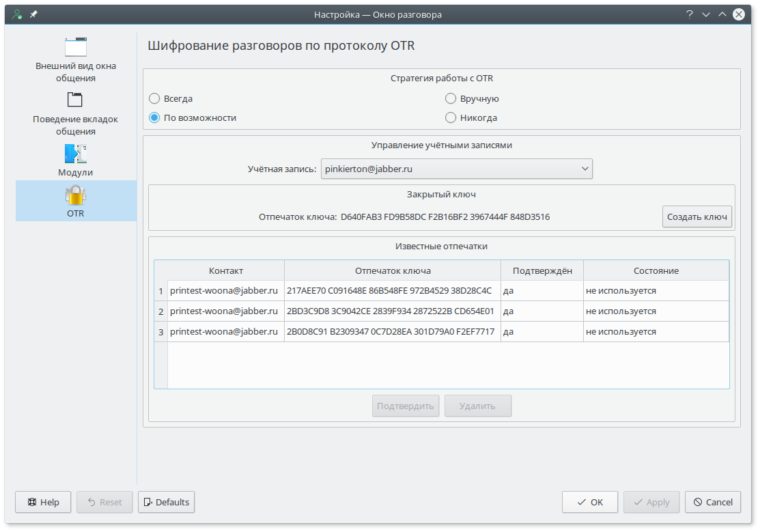This screenshot has width=760, height=532.
Task: Click the Defaults button
Action: click(x=166, y=502)
